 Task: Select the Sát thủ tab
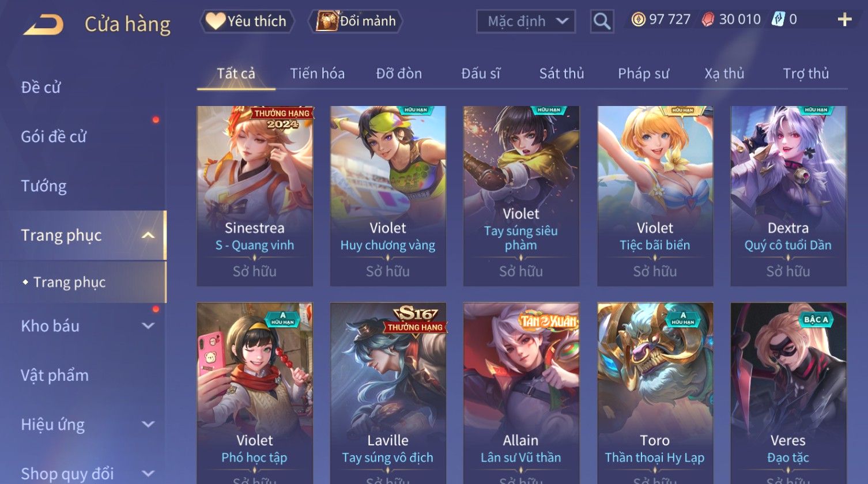pyautogui.click(x=561, y=74)
